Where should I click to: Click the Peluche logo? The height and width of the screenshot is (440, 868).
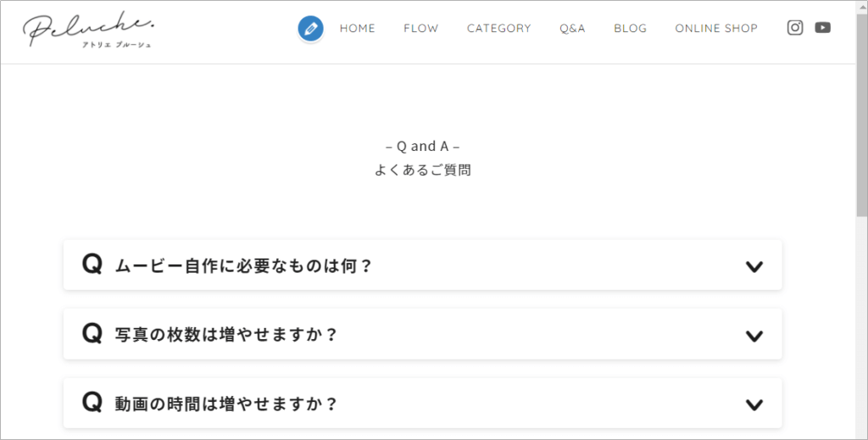pyautogui.click(x=88, y=30)
